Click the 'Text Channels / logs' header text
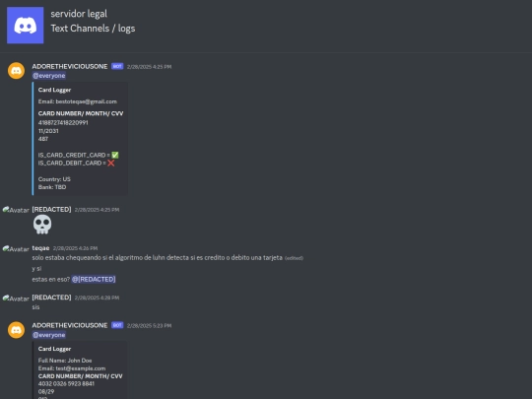The height and width of the screenshot is (399, 532). click(93, 29)
